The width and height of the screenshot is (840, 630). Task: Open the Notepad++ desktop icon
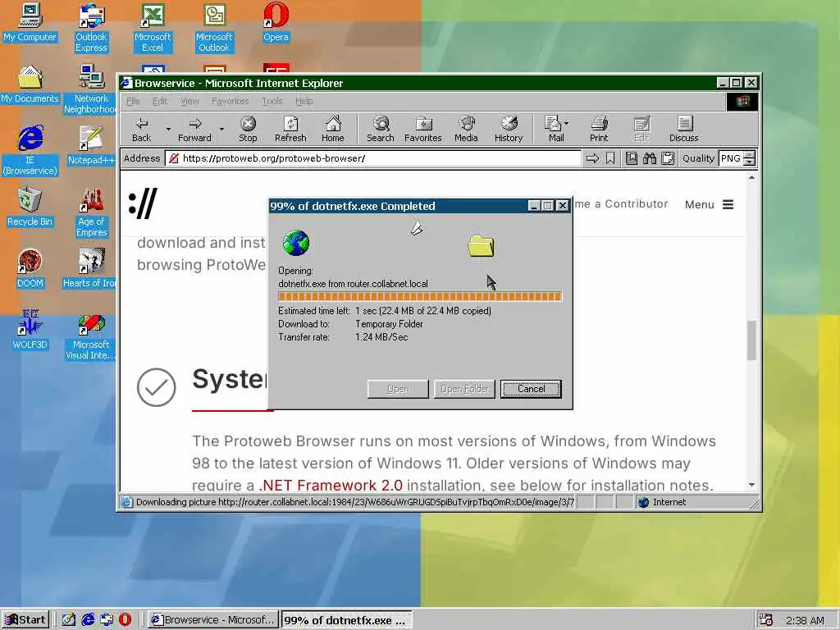[91, 144]
